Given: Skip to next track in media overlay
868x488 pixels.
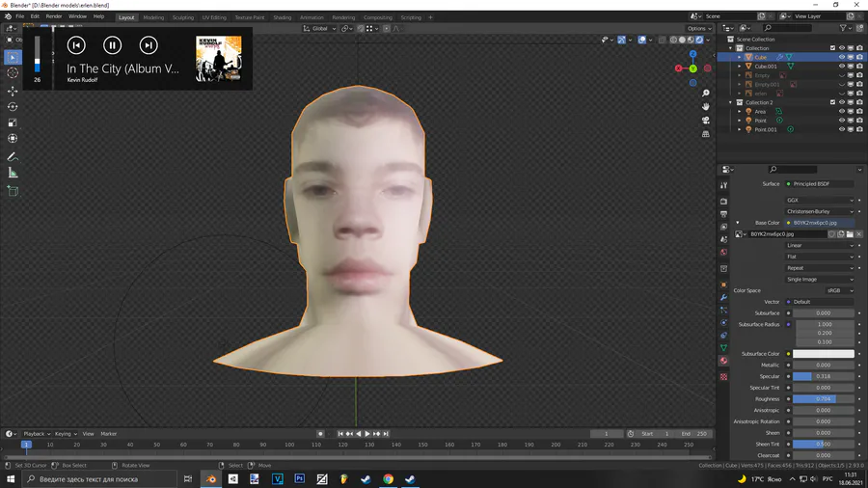Looking at the screenshot, I should [x=148, y=45].
